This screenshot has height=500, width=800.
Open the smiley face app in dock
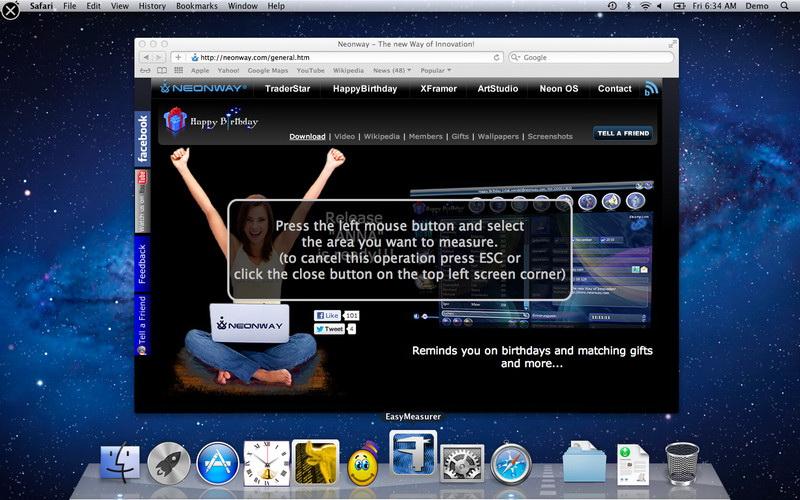pos(363,465)
